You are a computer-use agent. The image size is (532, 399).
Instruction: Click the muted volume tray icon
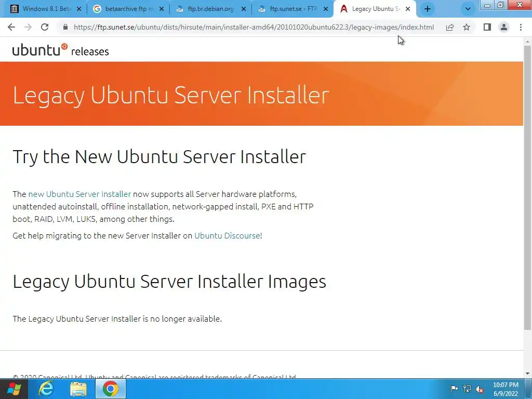click(x=480, y=389)
